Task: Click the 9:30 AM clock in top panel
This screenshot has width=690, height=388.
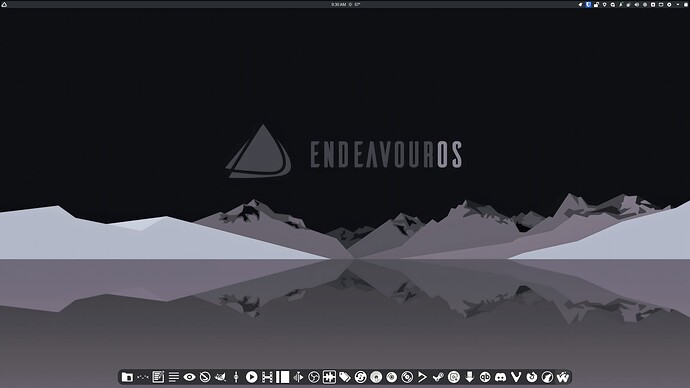Action: (338, 4)
